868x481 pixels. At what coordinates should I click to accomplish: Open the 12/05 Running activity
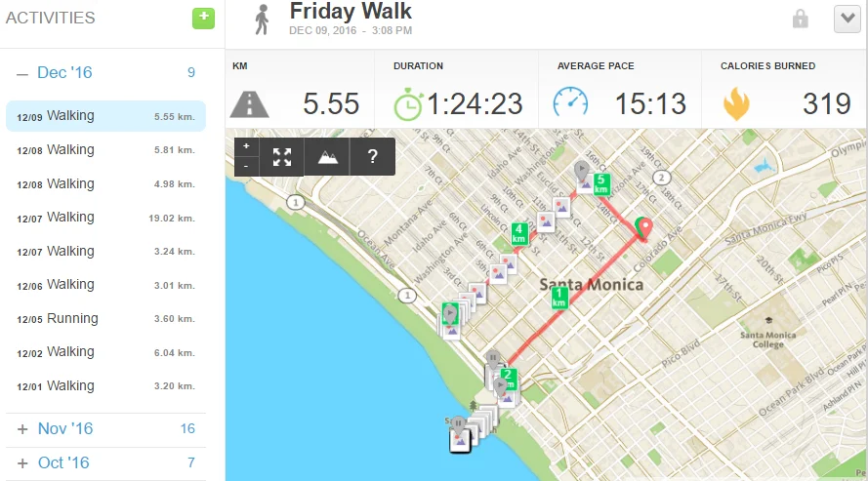[x=105, y=319]
